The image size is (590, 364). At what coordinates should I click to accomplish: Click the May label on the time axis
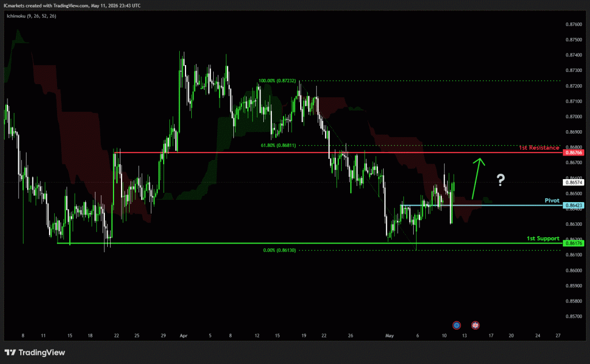(x=389, y=335)
